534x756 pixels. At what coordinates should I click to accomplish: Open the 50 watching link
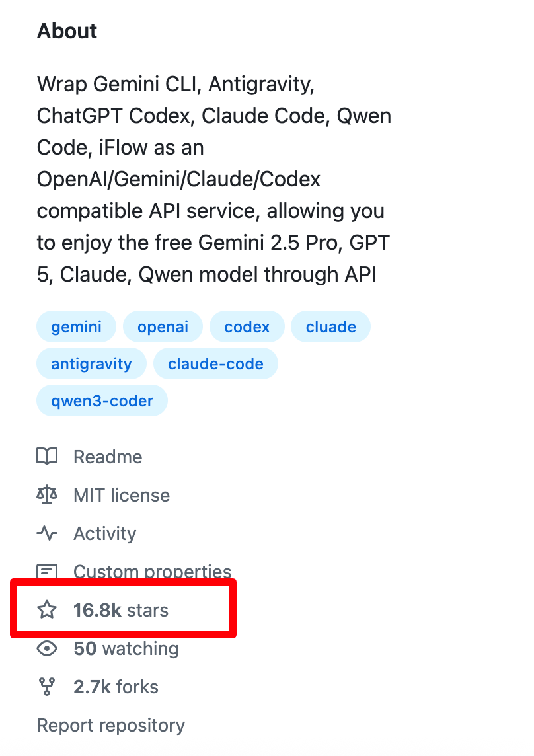click(126, 648)
